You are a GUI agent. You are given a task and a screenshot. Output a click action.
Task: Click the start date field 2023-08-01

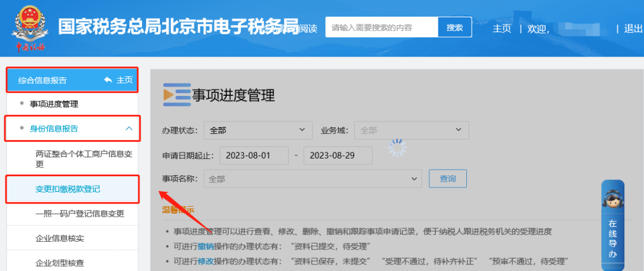254,155
